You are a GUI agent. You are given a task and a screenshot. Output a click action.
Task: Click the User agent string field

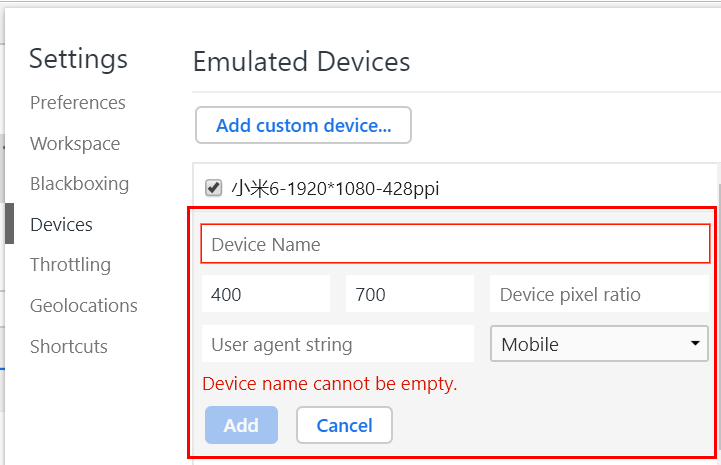coord(338,344)
